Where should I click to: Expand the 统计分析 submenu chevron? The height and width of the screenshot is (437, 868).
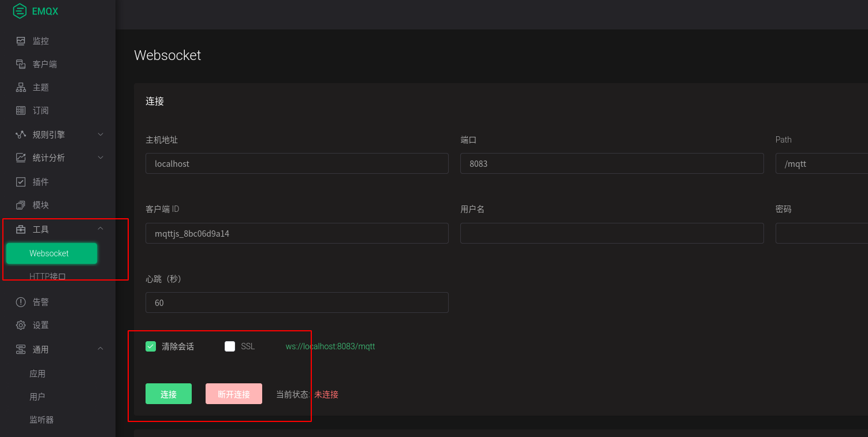[x=100, y=158]
